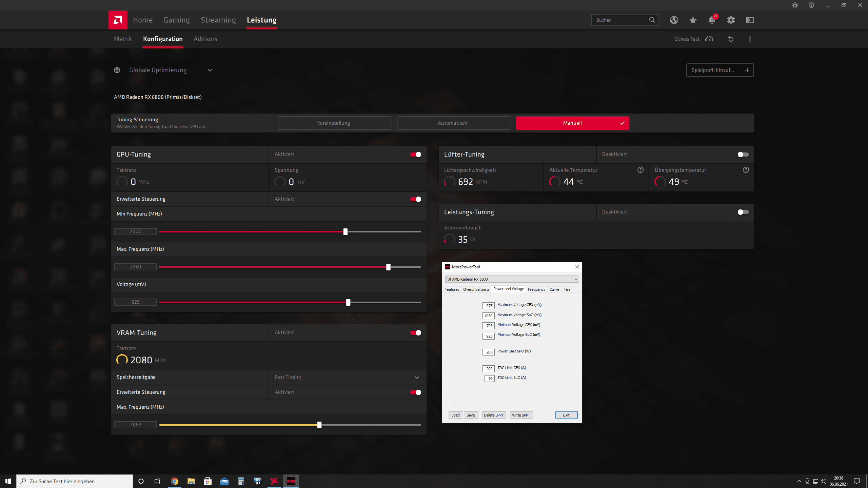Viewport: 868px width, 488px height.
Task: Open the three-dot options menu
Action: click(x=750, y=39)
